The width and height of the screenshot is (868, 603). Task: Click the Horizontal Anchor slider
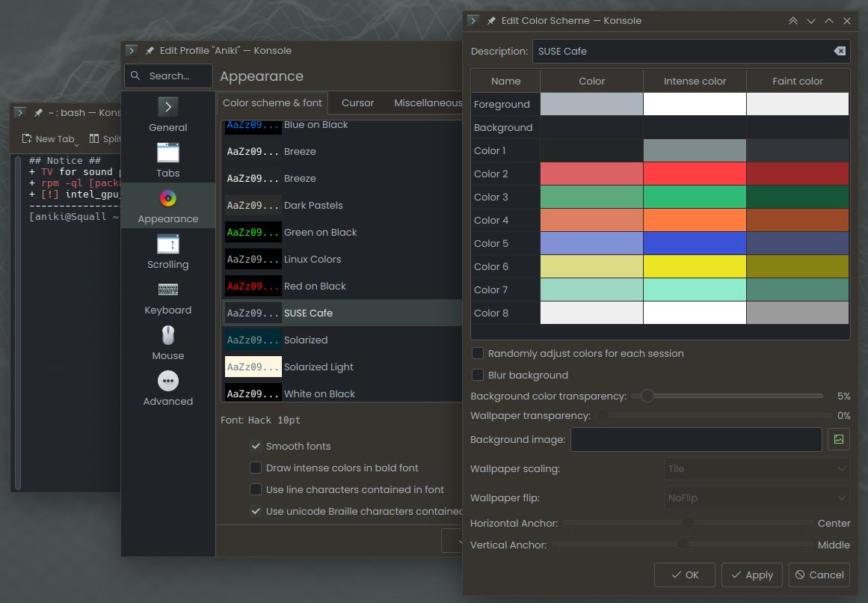pyautogui.click(x=688, y=523)
